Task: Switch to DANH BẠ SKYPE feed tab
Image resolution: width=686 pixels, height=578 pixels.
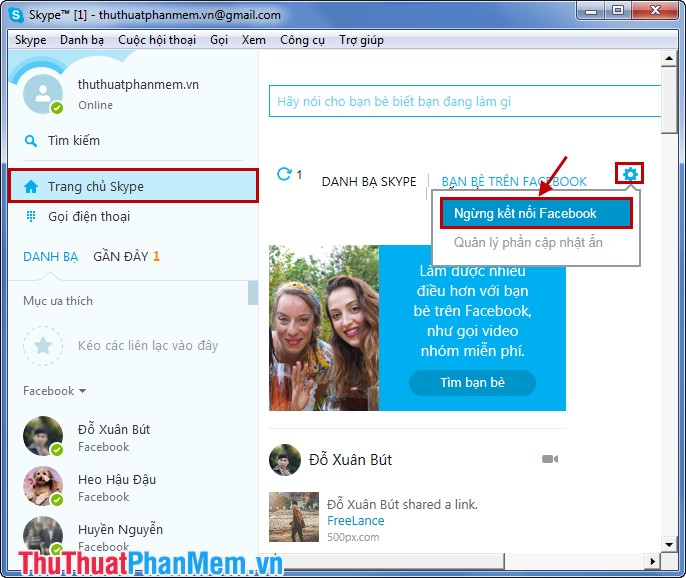Action: point(369,181)
